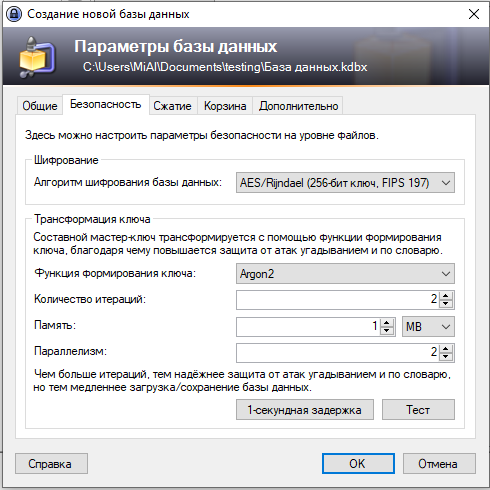Click the Параллелизм input field
Viewport: 490px width, 490px height.
337,352
